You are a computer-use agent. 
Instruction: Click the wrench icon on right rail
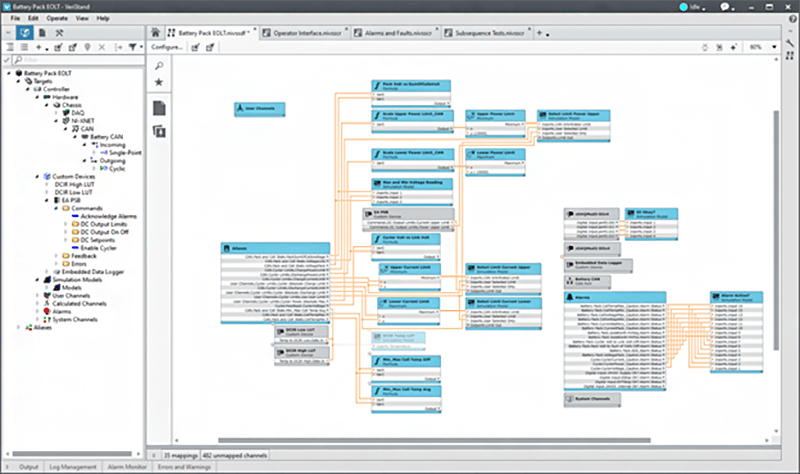(790, 44)
